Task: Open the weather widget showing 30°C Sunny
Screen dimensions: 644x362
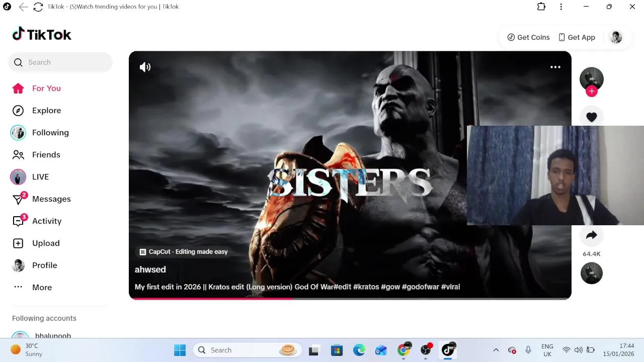Action: [28, 350]
